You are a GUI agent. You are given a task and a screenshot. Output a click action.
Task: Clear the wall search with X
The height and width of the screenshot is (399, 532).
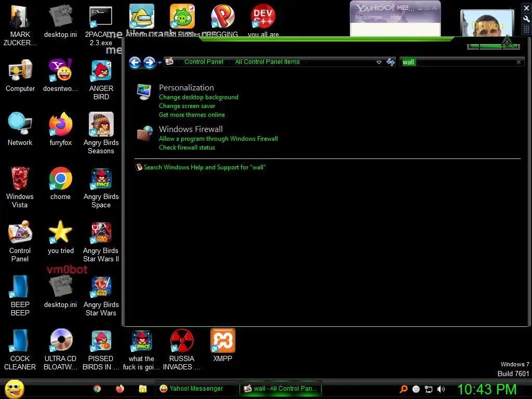point(518,62)
